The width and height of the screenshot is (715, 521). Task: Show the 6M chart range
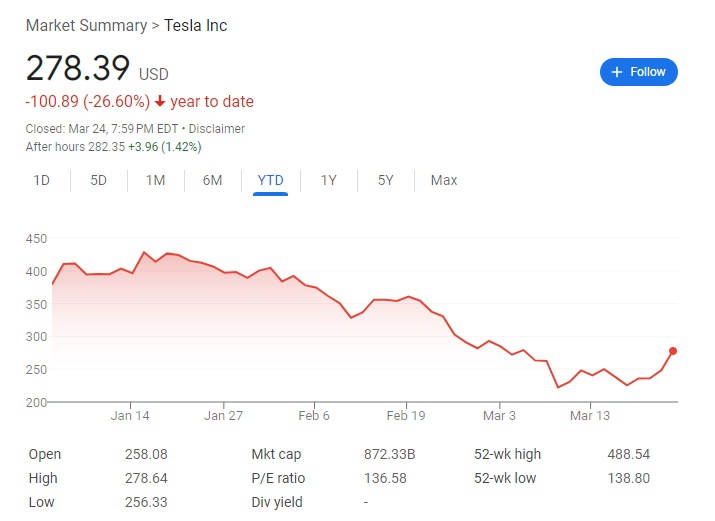click(x=212, y=181)
